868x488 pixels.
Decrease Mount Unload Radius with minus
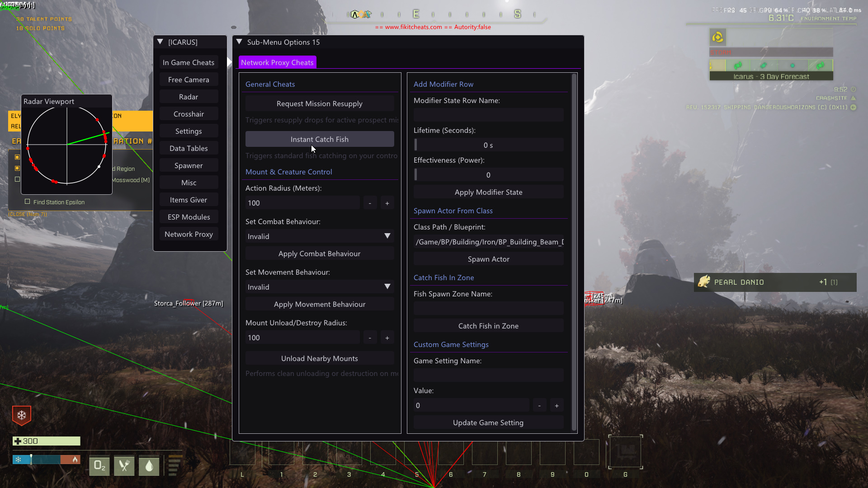click(x=370, y=338)
